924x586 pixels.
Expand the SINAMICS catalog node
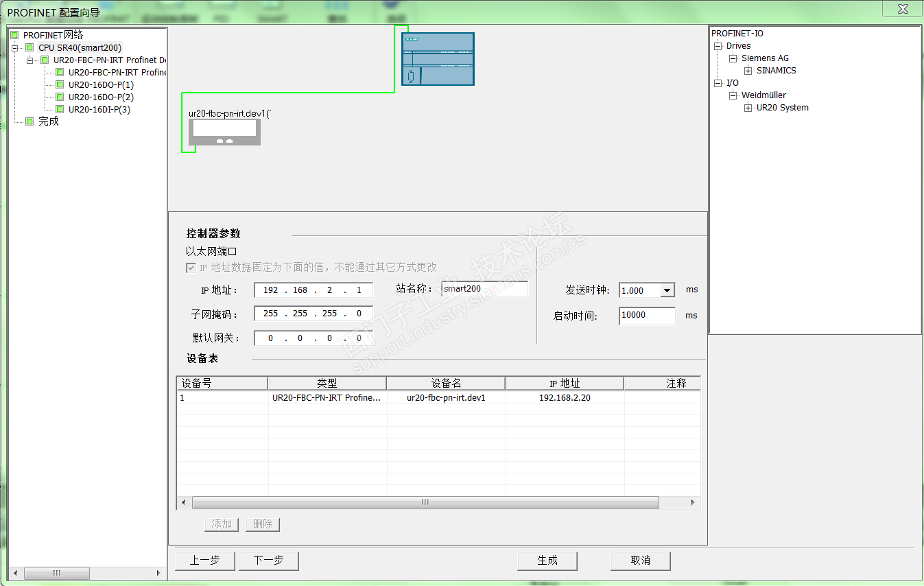click(748, 71)
